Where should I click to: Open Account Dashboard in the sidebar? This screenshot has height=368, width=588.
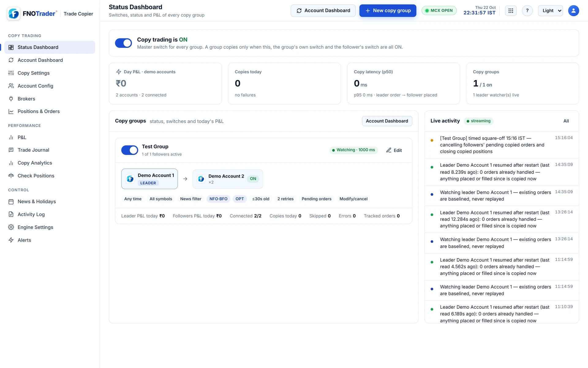click(x=50, y=60)
